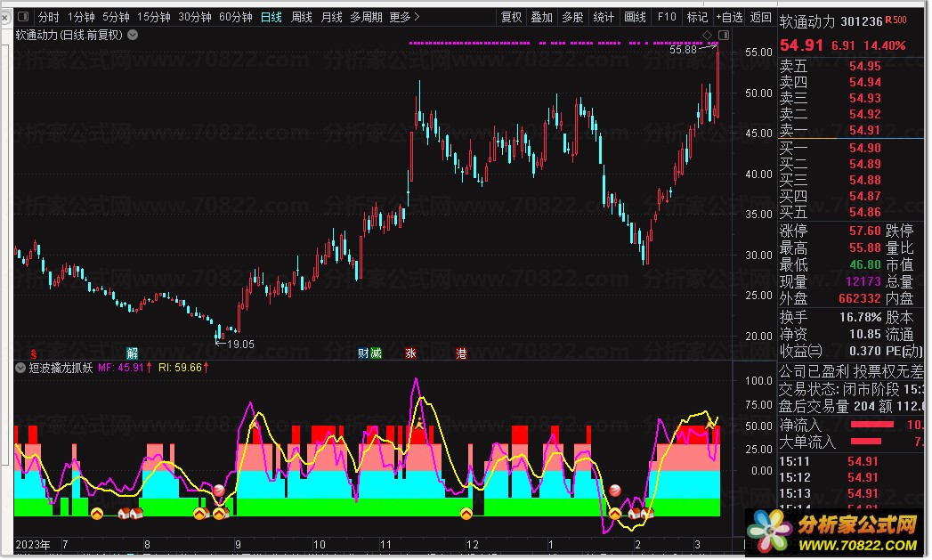Click the 最低 value 46.80
The height and width of the screenshot is (560, 932).
pos(865,264)
